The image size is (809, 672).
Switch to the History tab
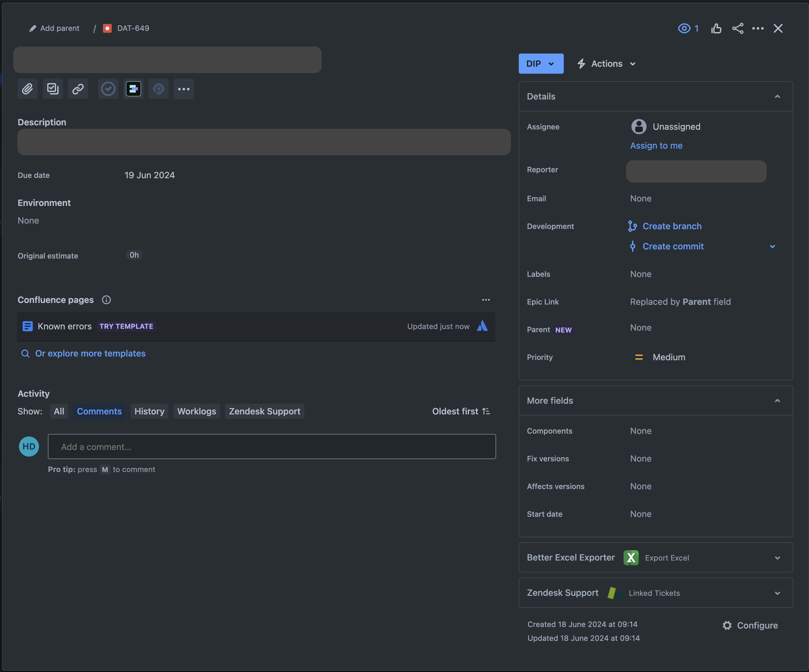[x=150, y=411]
